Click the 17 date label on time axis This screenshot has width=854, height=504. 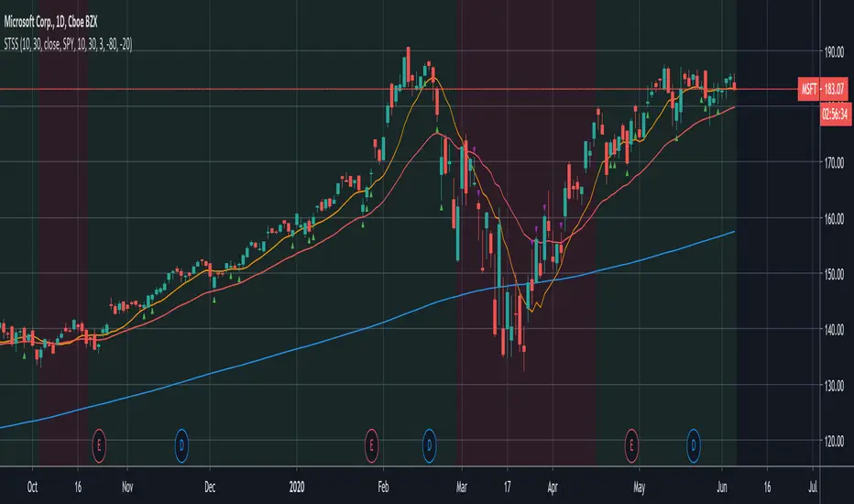[x=507, y=487]
